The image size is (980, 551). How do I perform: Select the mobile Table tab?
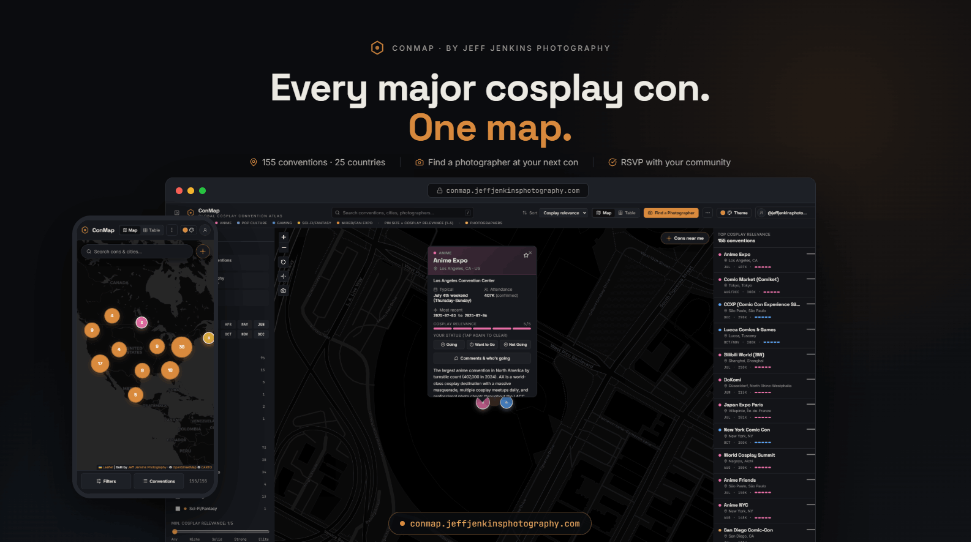[152, 230]
